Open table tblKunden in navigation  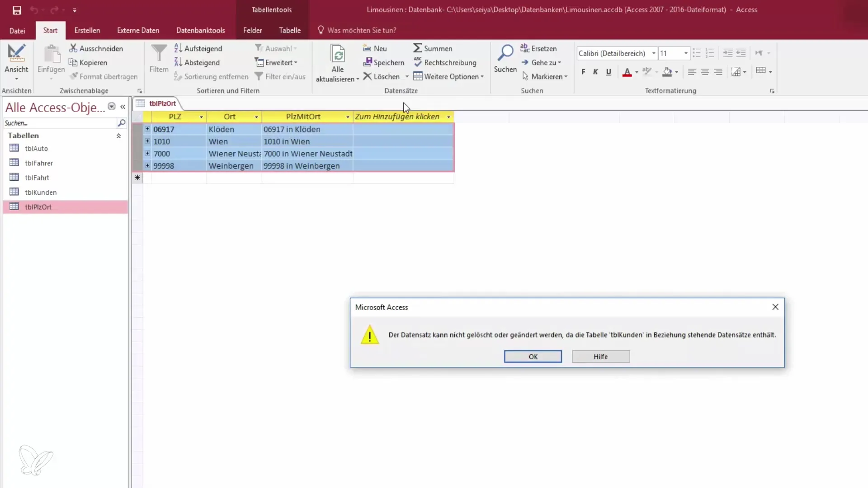(65, 192)
